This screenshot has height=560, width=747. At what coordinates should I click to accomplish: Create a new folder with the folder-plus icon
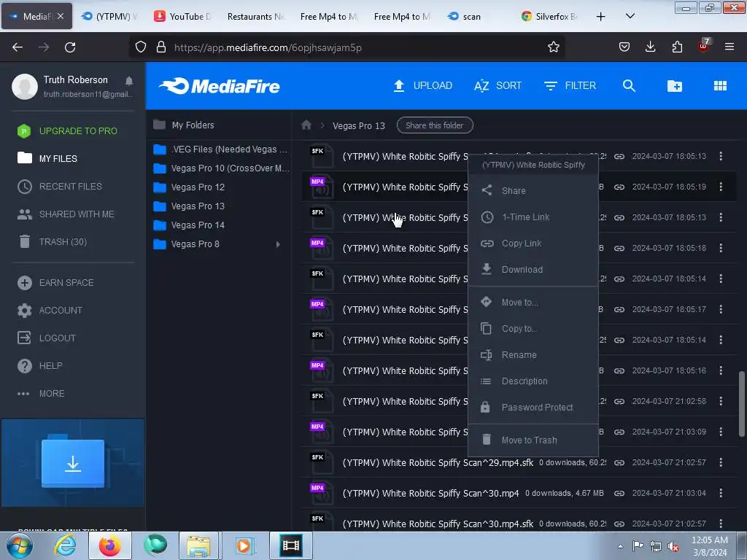click(675, 86)
